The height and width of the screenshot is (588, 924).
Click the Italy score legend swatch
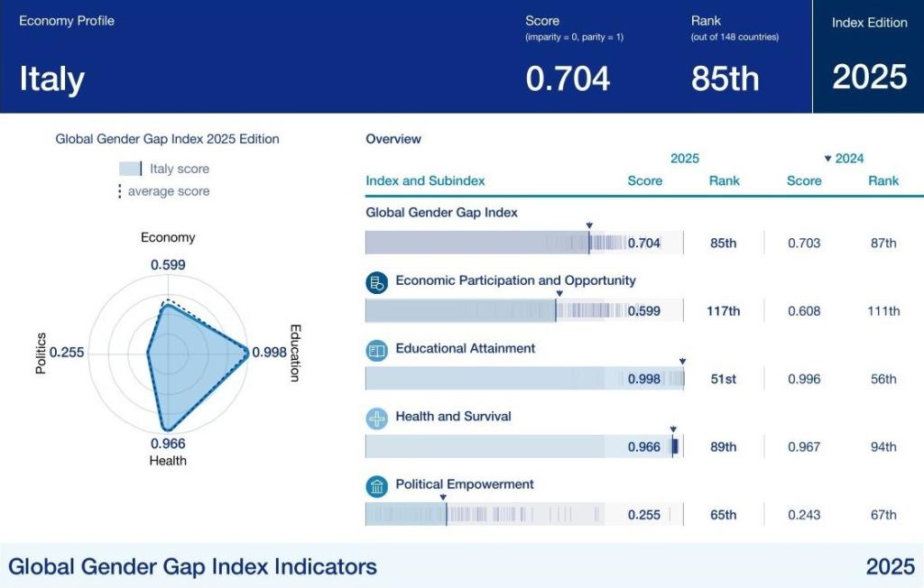coord(131,169)
